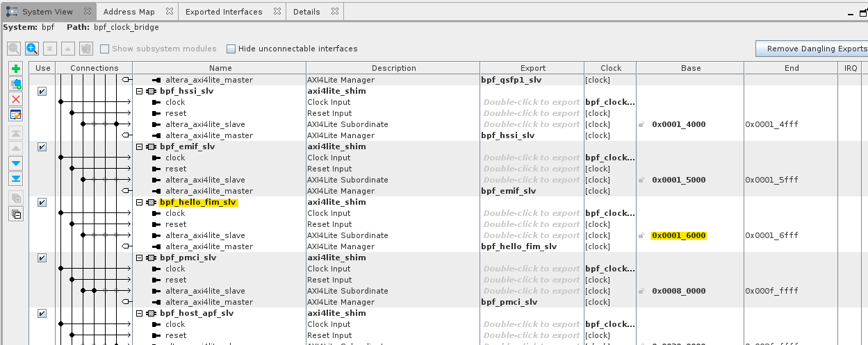Viewport: 868px width, 345px height.
Task: Switch to the Exported Interfaces tab
Action: coord(223,12)
